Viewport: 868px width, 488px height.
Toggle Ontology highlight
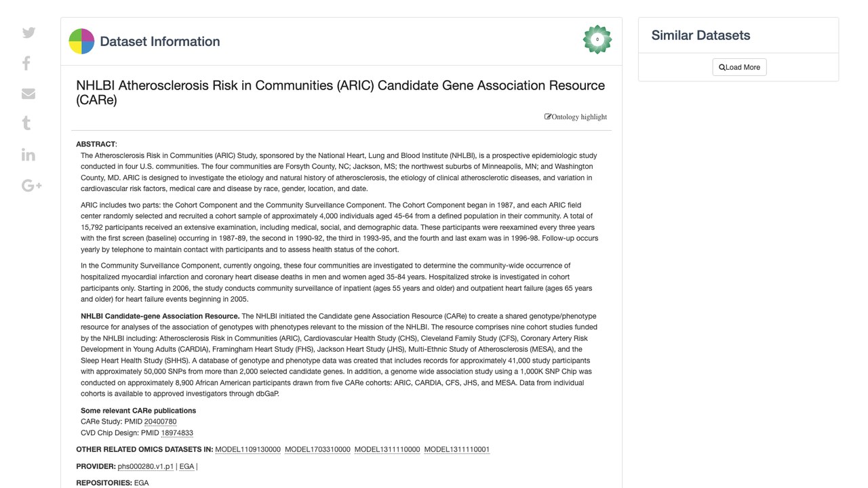(576, 117)
